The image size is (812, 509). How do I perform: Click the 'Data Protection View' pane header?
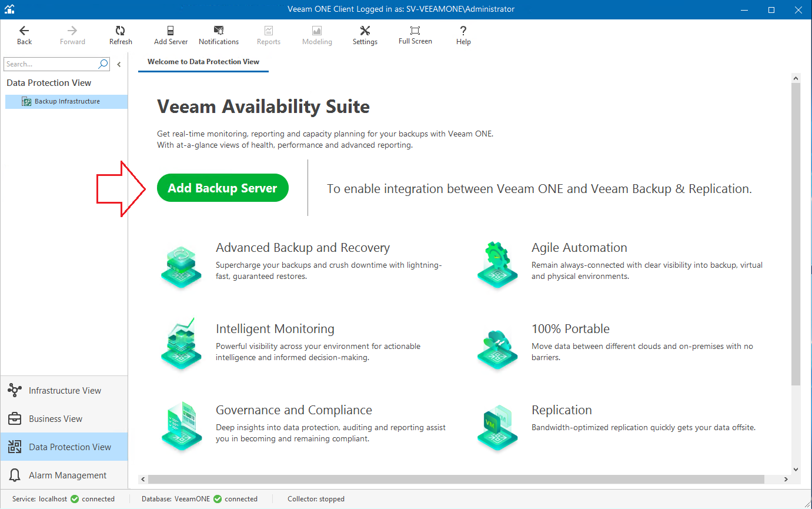(49, 83)
